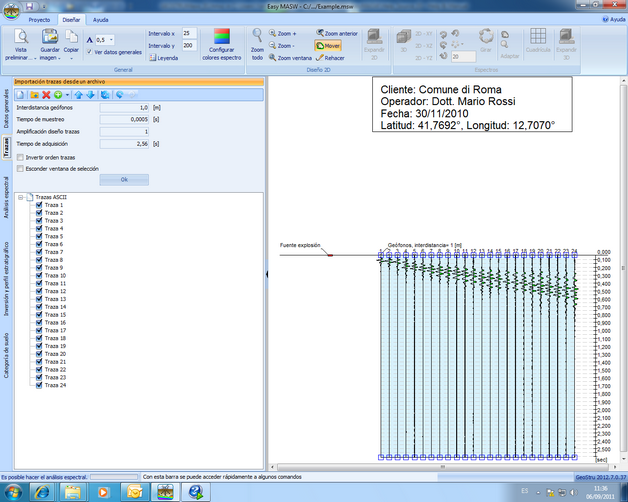Open the Guardar imagen dropdown arrow
The width and height of the screenshot is (628, 502).
(x=59, y=58)
